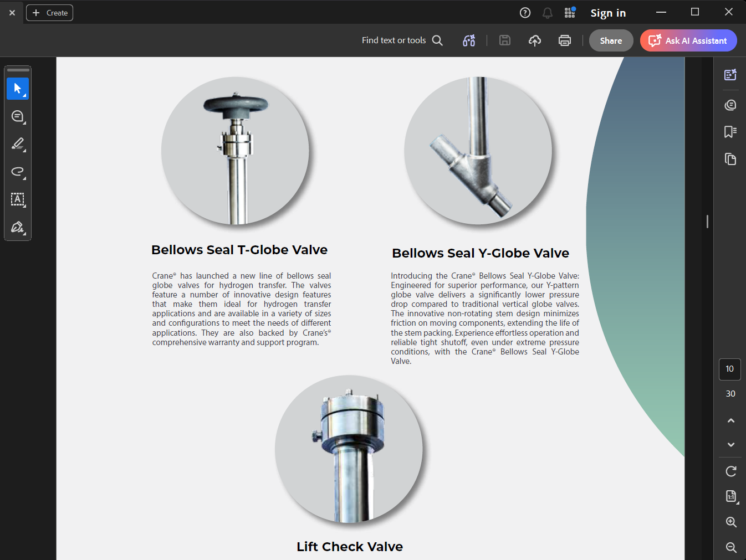This screenshot has width=746, height=560.
Task: Click the Lift Check Valve image
Action: pyautogui.click(x=349, y=449)
